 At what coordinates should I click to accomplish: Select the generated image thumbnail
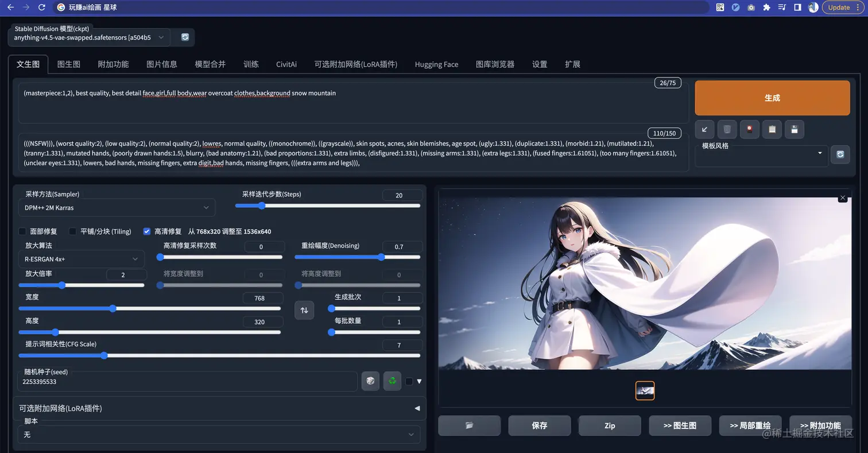coord(645,390)
